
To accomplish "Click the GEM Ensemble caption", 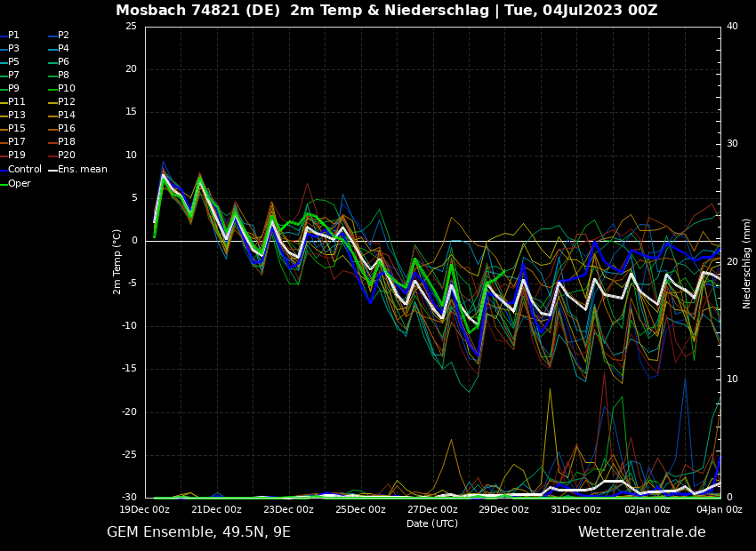I will point(198,532).
